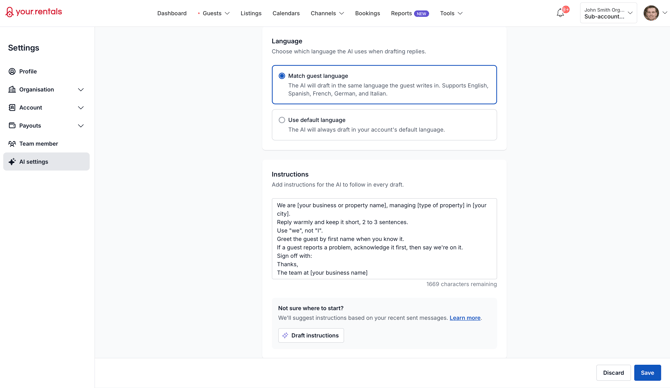670x388 pixels.
Task: Open the Sub-account switcher dropdown
Action: (x=608, y=13)
